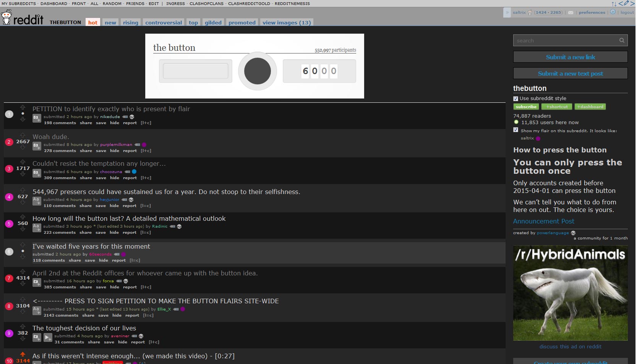642x364 pixels.
Task: Expand image preview for 'Woah dude.' post
Action: click(37, 146)
